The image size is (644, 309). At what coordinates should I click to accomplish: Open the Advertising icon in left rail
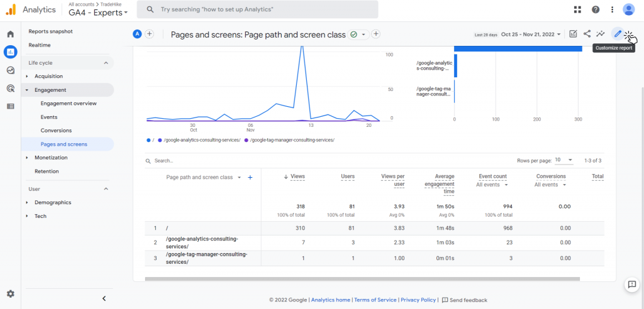coord(10,88)
